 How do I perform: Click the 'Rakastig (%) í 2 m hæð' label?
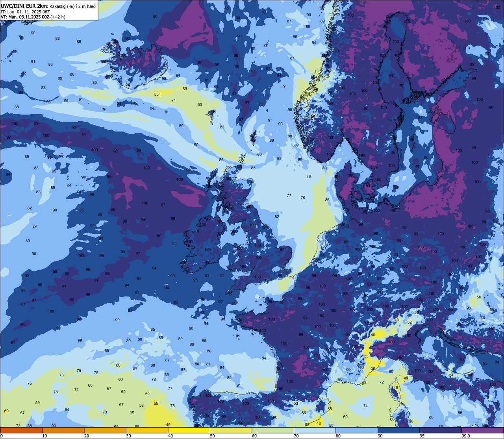(72, 6)
